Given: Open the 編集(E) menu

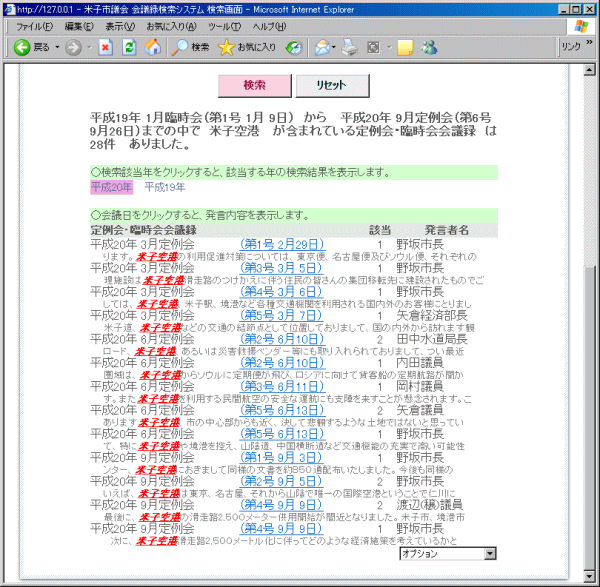Looking at the screenshot, I should coord(79,26).
